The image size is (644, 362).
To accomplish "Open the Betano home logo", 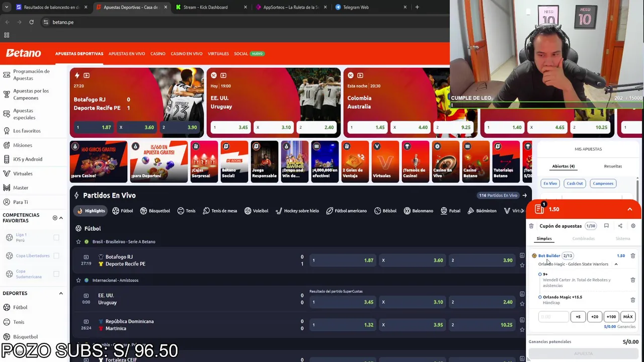I will tap(23, 53).
